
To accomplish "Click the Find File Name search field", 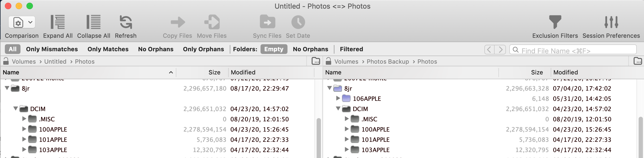I will (573, 50).
